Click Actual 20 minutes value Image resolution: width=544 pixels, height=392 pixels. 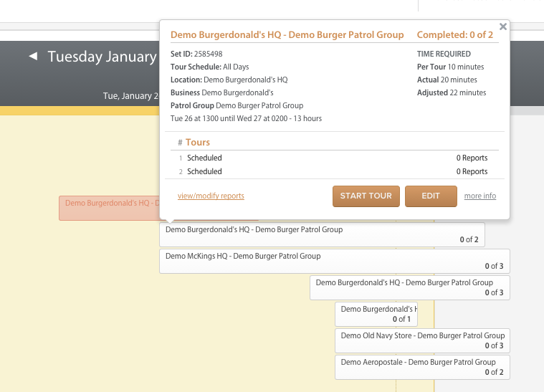click(447, 80)
